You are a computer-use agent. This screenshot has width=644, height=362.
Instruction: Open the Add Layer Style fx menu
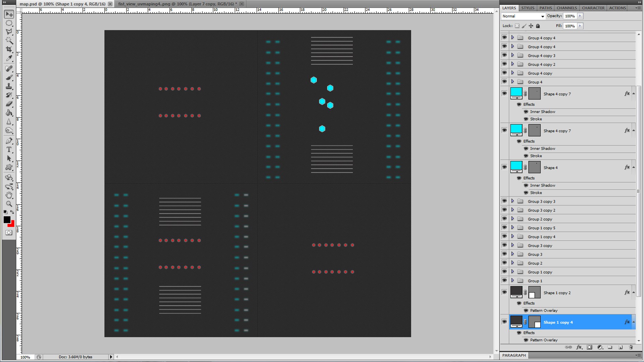[x=579, y=347]
